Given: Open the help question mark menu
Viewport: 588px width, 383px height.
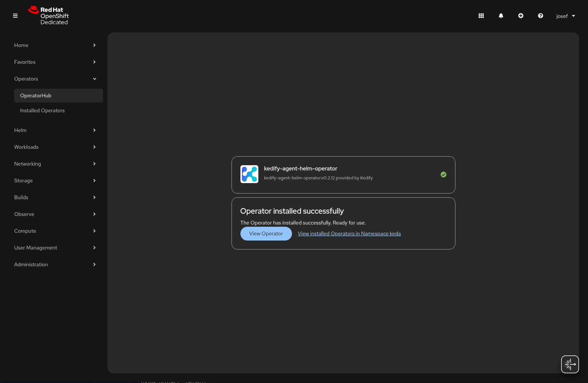Looking at the screenshot, I should coord(541,16).
